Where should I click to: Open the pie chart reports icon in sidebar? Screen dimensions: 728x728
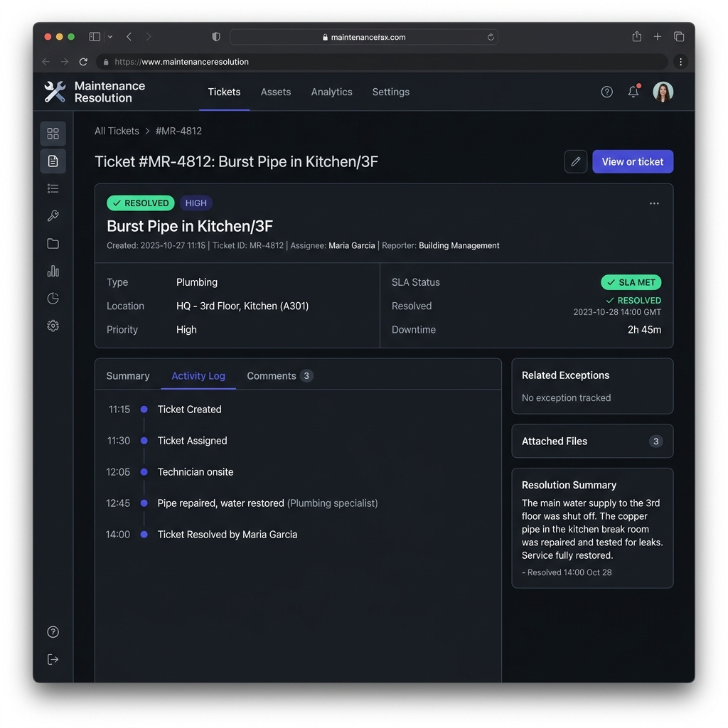click(53, 298)
